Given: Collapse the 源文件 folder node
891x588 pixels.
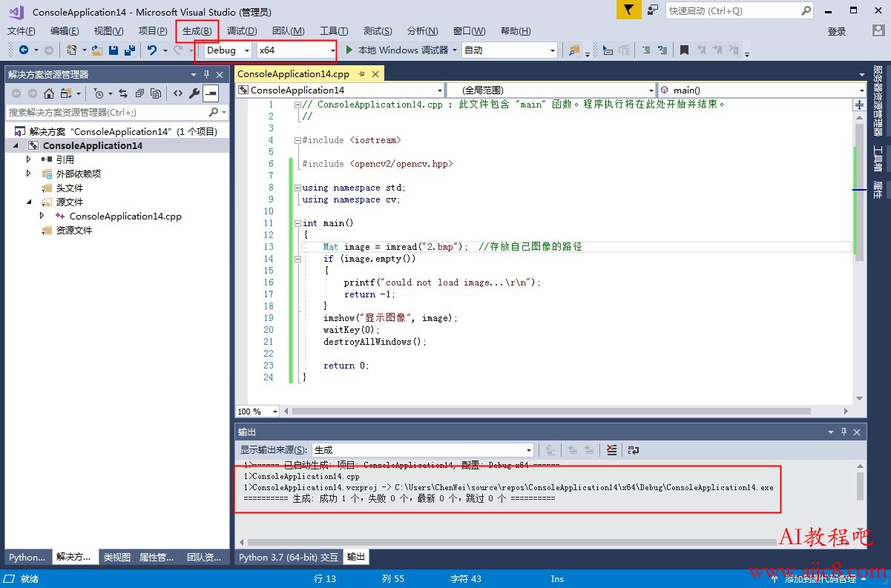Looking at the screenshot, I should coord(29,202).
